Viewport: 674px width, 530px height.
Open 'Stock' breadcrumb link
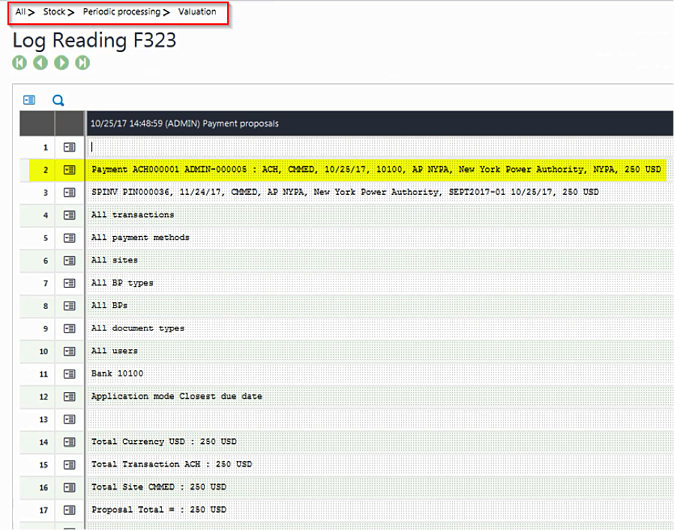coord(54,12)
